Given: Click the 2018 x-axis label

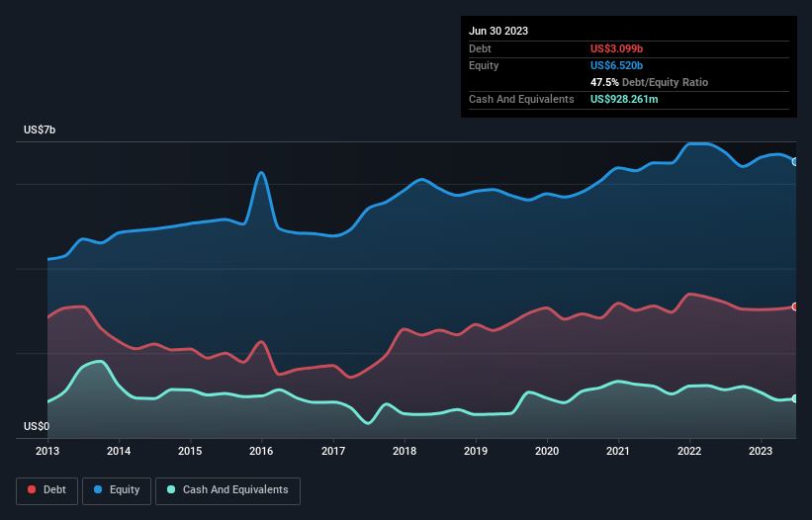Looking at the screenshot, I should pyautogui.click(x=405, y=451).
